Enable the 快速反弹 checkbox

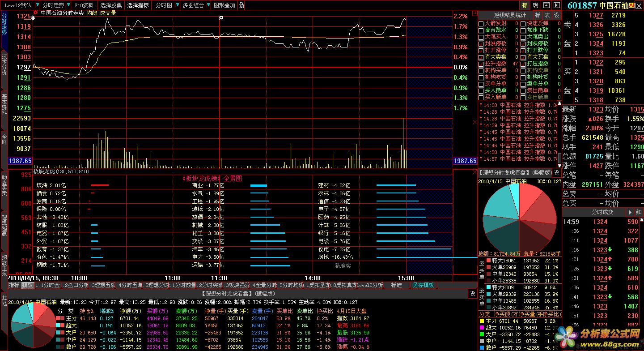point(523,23)
